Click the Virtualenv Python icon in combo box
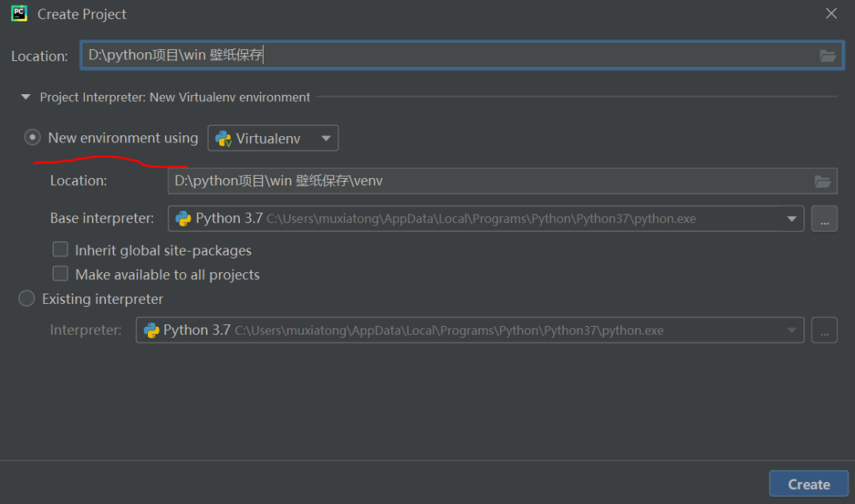Viewport: 855px width, 504px height. tap(223, 138)
